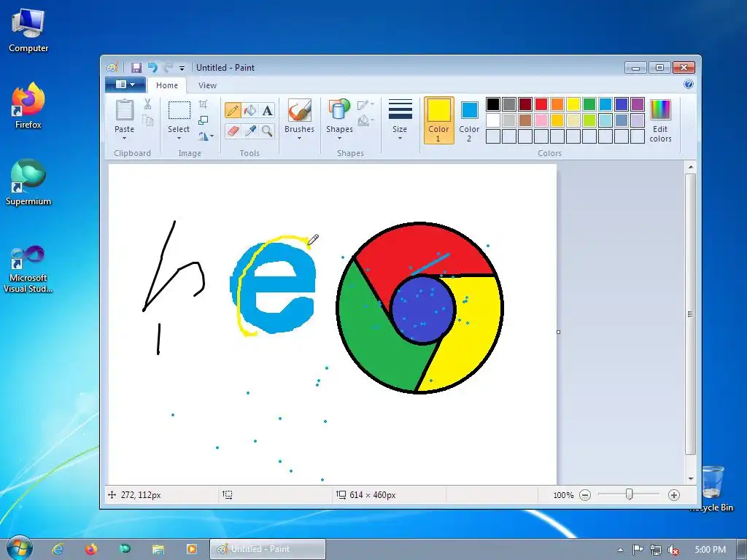Select the Pencil tool
The image size is (747, 560).
[233, 111]
